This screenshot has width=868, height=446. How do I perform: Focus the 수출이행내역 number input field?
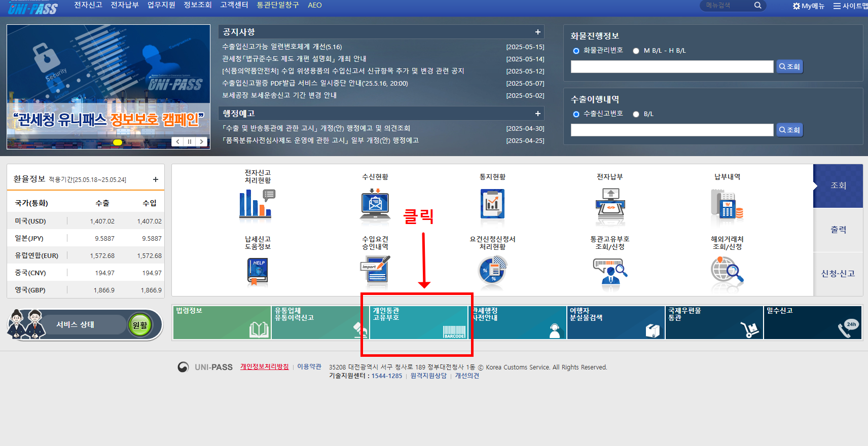(x=672, y=130)
